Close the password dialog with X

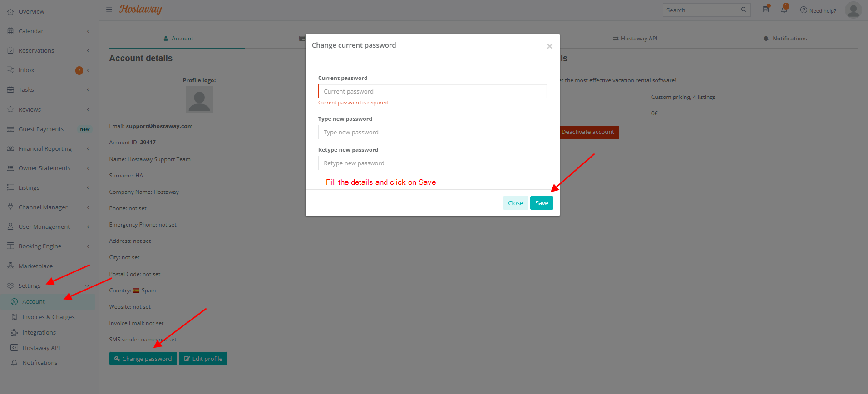click(549, 46)
